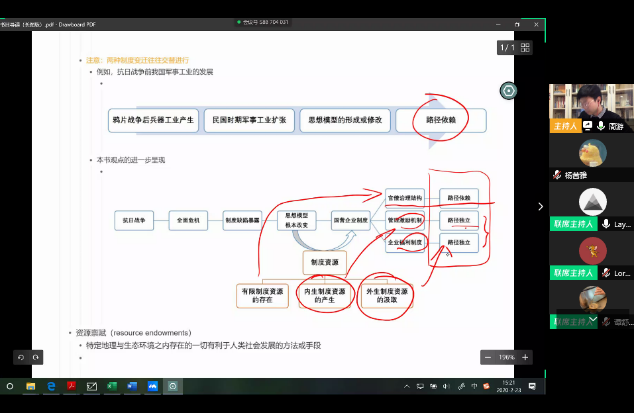The width and height of the screenshot is (634, 413).
Task: Open File Explorer from the taskbar
Action: click(x=30, y=386)
